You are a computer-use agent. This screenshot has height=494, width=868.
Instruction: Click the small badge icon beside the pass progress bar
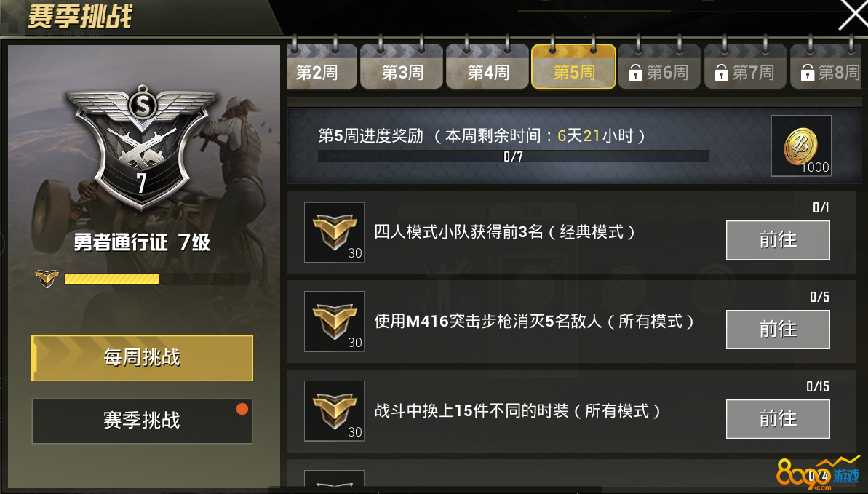tap(47, 279)
